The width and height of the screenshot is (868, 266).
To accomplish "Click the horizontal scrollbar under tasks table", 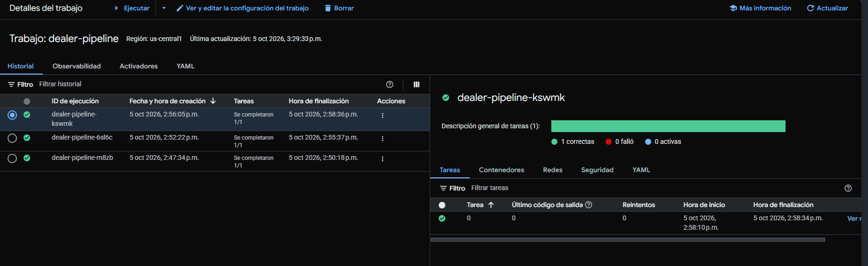I will pos(628,240).
